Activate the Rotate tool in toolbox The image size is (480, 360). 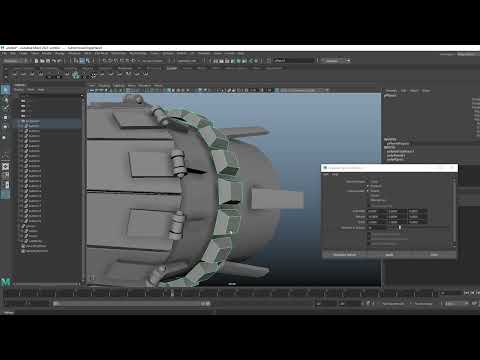click(x=5, y=127)
